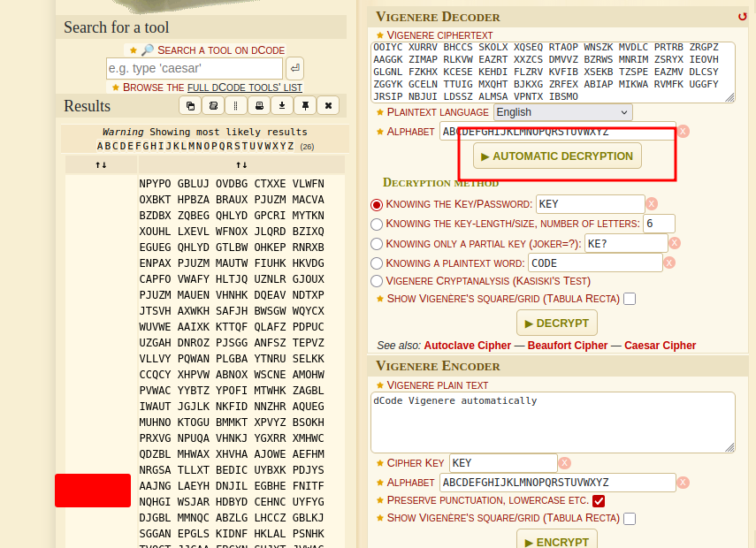Click the results alphabet line ABCDEFGHIJKLMNOPQRSTUVWXYZ (26)
The image size is (756, 548).
pos(205,146)
